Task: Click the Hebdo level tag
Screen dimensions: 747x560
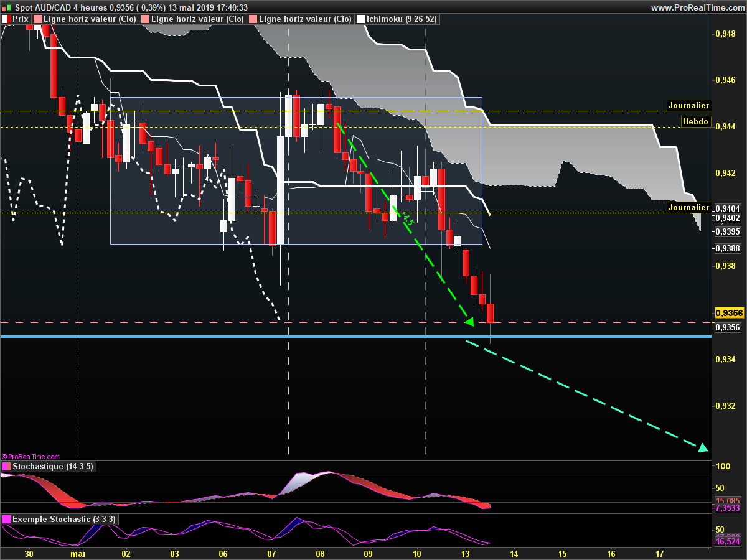Action: (696, 122)
